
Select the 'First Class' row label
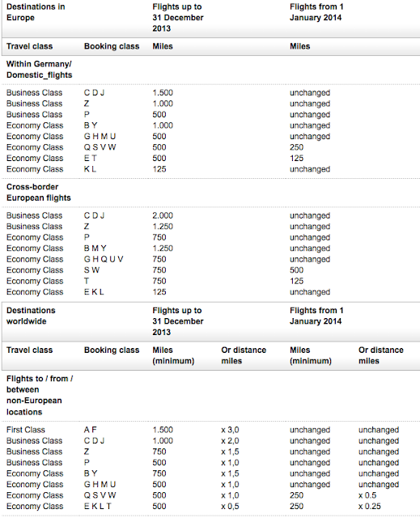click(x=25, y=430)
